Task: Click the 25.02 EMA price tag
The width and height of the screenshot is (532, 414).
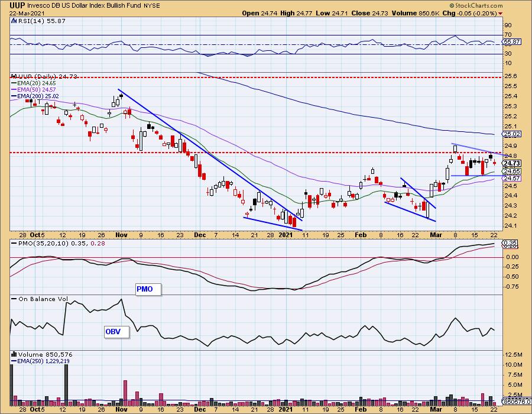Action: (512, 134)
